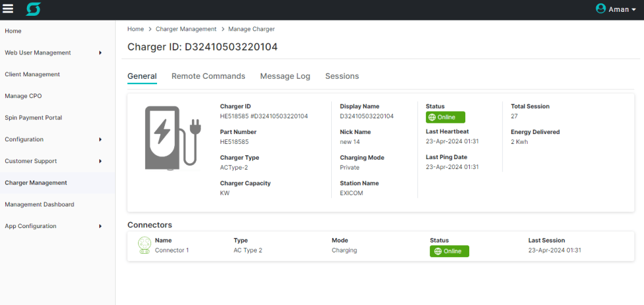Switch to the Remote Commands tab
The image size is (644, 305).
coord(208,76)
